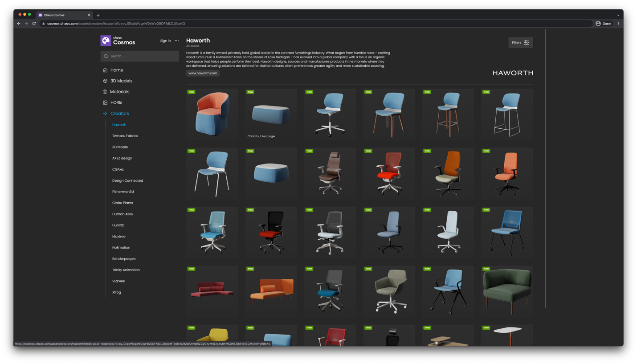Open blue bar stool with wire base

[507, 115]
